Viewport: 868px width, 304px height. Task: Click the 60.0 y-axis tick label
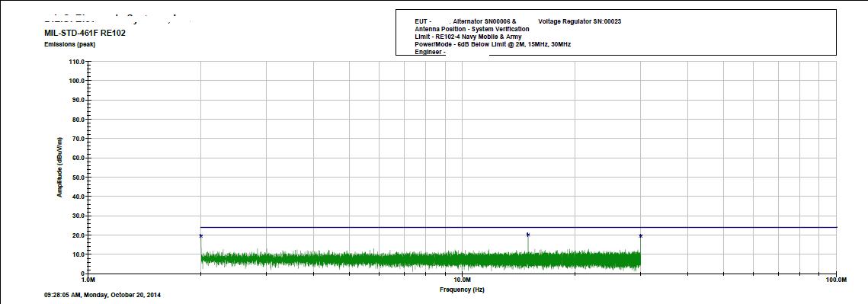[78, 158]
